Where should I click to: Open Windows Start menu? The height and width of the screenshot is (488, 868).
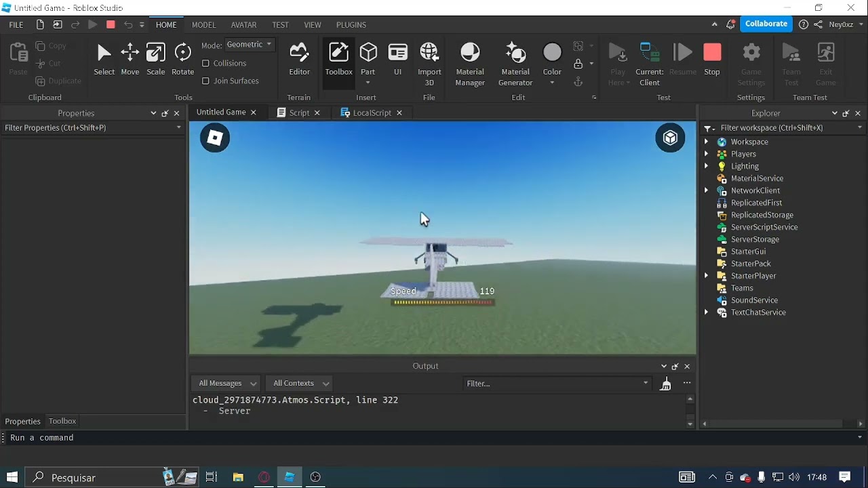(12, 477)
